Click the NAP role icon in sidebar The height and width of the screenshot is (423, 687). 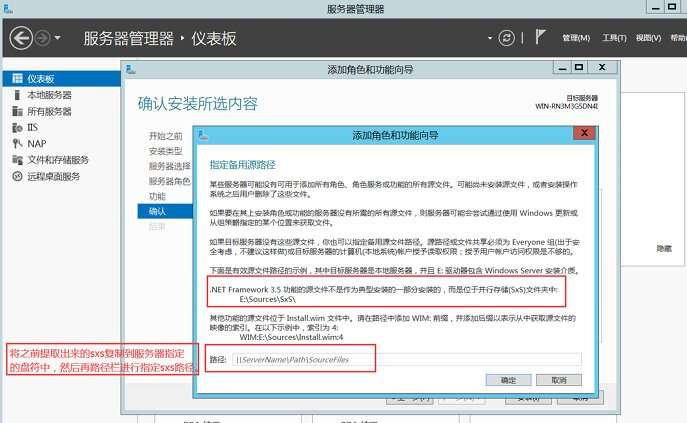coord(18,144)
